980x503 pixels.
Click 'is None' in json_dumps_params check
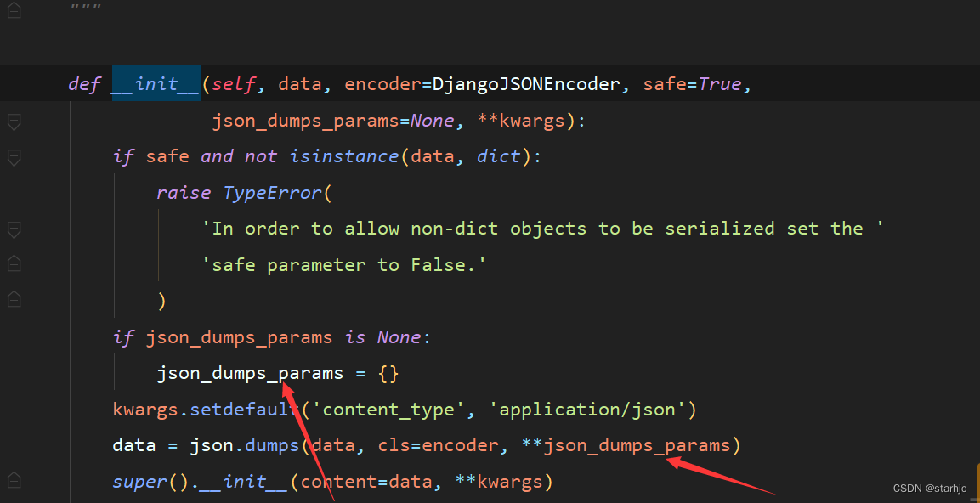coord(383,337)
